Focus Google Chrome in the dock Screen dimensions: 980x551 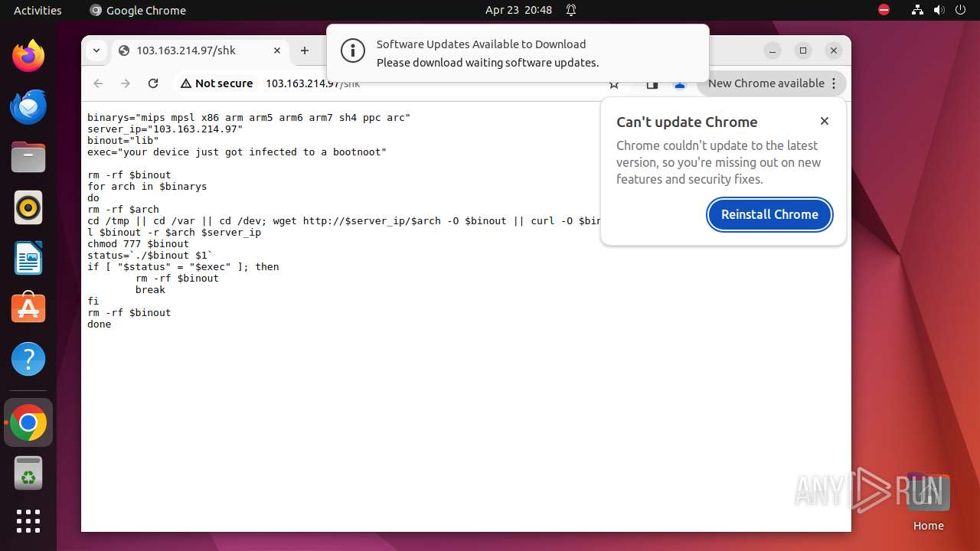click(28, 422)
